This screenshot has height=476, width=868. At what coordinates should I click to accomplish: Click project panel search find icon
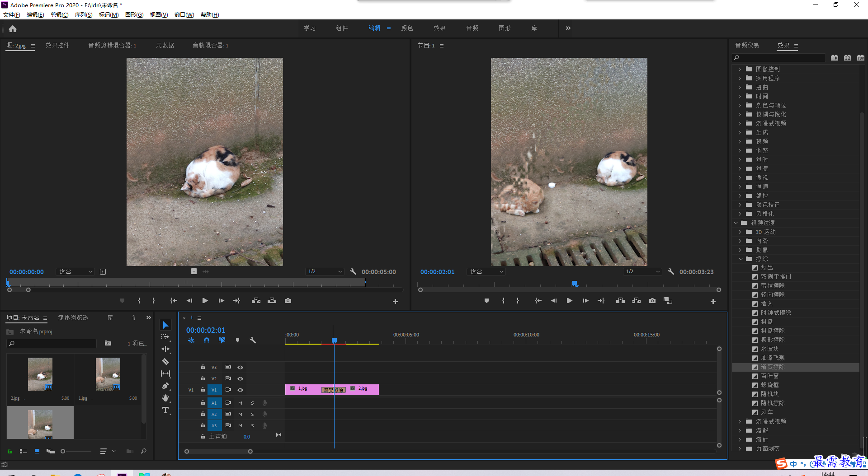[144, 451]
